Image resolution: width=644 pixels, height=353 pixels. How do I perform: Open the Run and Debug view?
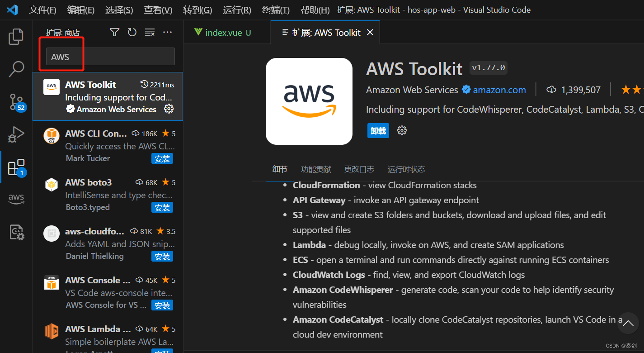[x=16, y=134]
